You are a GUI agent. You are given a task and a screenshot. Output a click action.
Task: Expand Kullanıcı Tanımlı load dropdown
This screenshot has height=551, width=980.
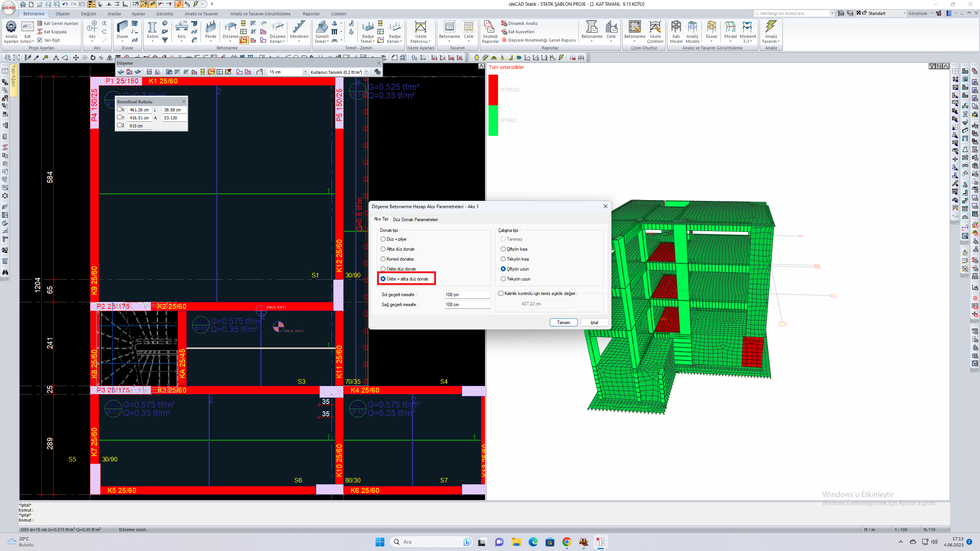pyautogui.click(x=366, y=72)
